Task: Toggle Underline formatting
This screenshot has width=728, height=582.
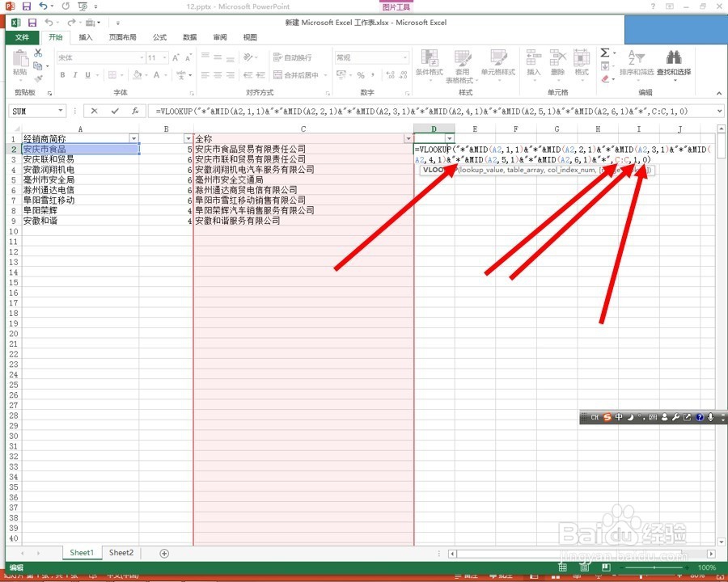Action: coord(87,74)
